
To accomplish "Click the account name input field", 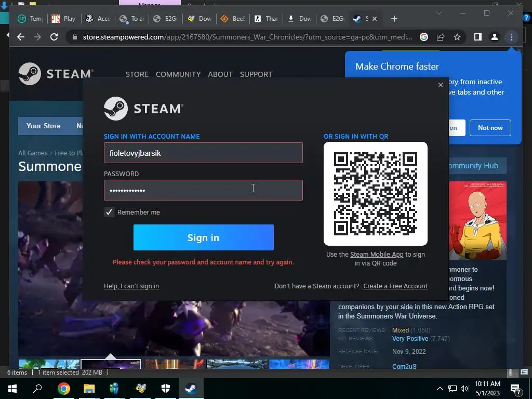I will tap(203, 153).
